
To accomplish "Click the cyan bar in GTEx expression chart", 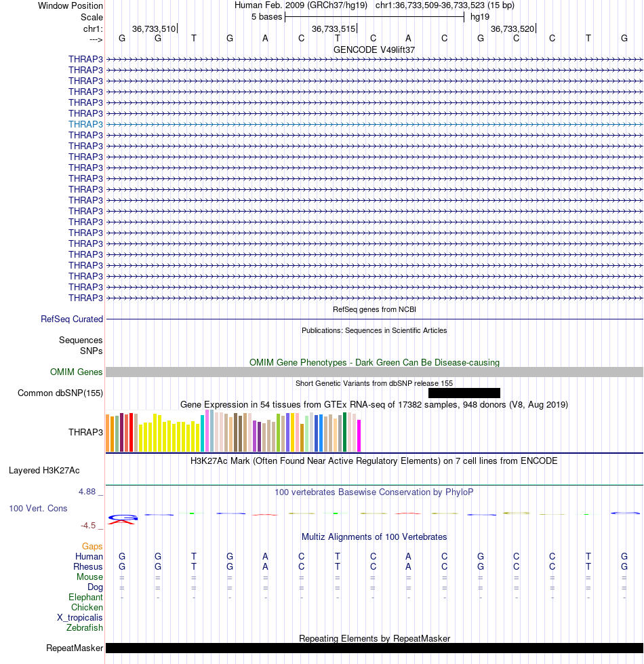I will tap(202, 433).
